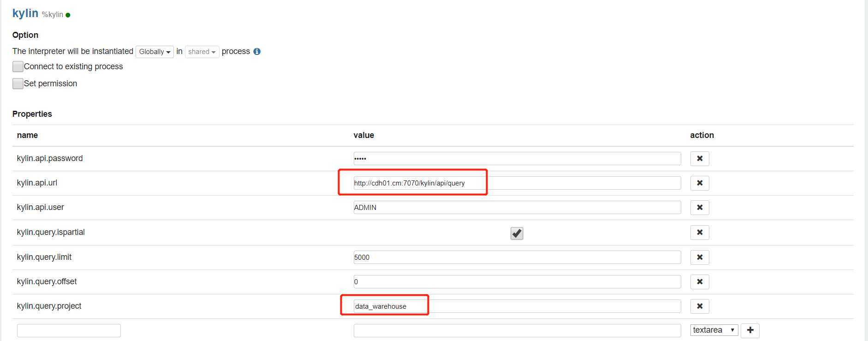Click the empty new property value field

pyautogui.click(x=517, y=330)
